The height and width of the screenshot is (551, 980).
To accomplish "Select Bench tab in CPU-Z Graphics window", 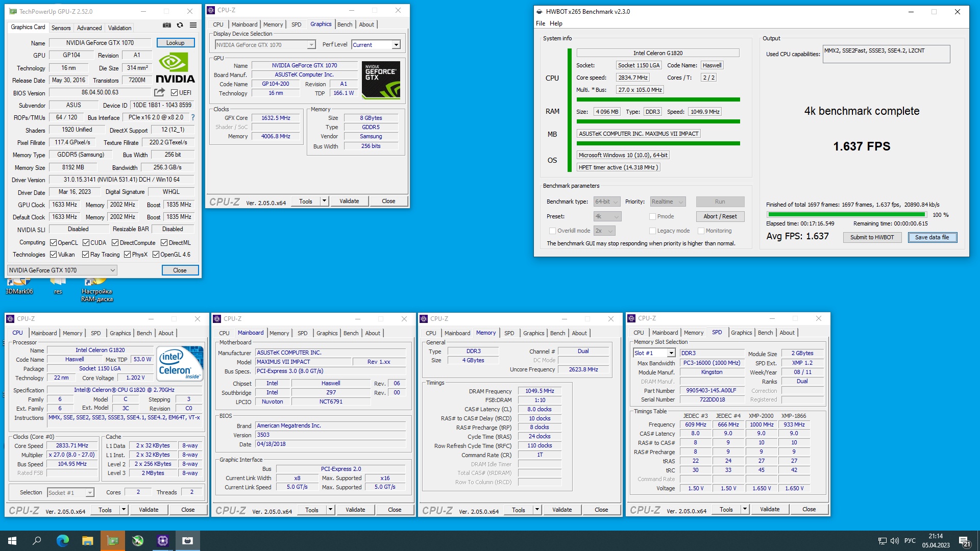I will pos(345,24).
